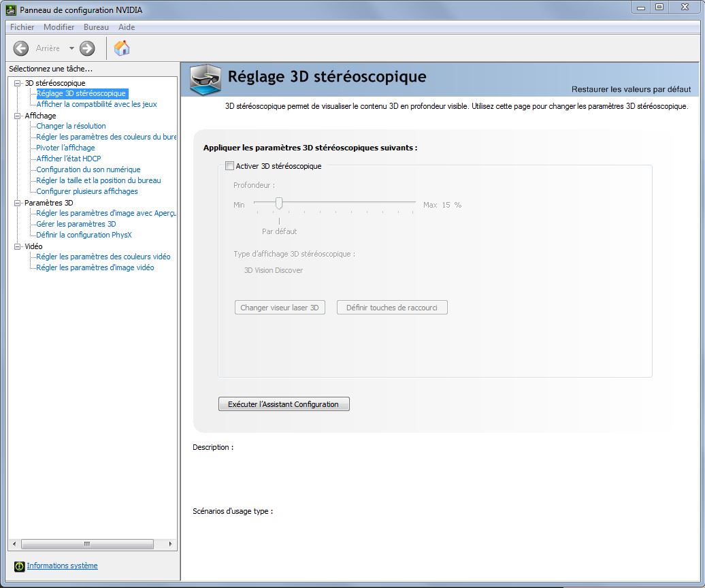The image size is (705, 588).
Task: Open Configurer plusieurs affichages task
Action: pos(87,191)
